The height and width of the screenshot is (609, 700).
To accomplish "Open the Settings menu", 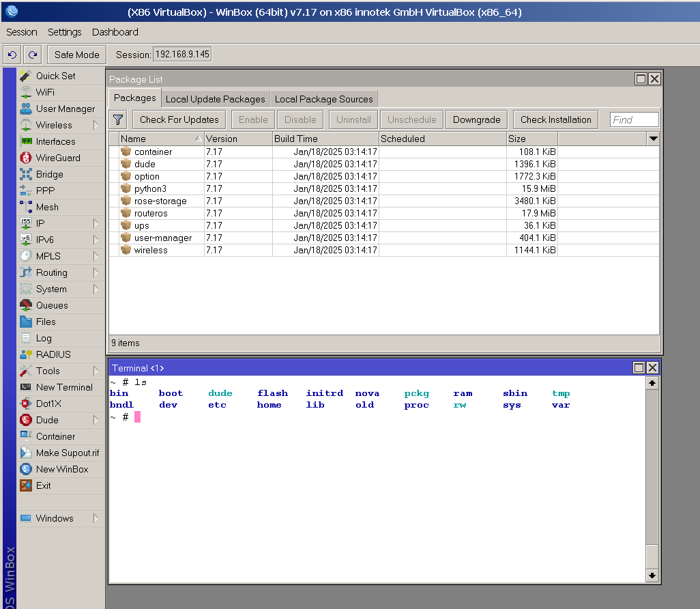I will tap(65, 32).
